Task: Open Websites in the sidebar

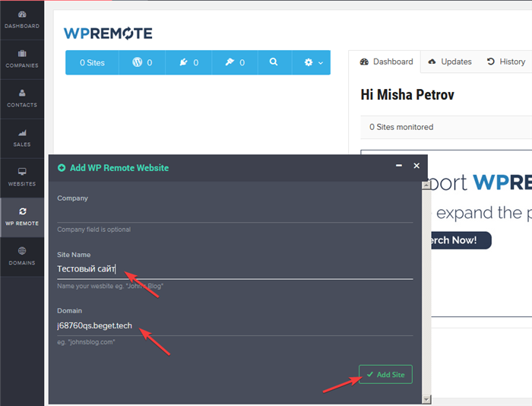Action: coord(22,178)
